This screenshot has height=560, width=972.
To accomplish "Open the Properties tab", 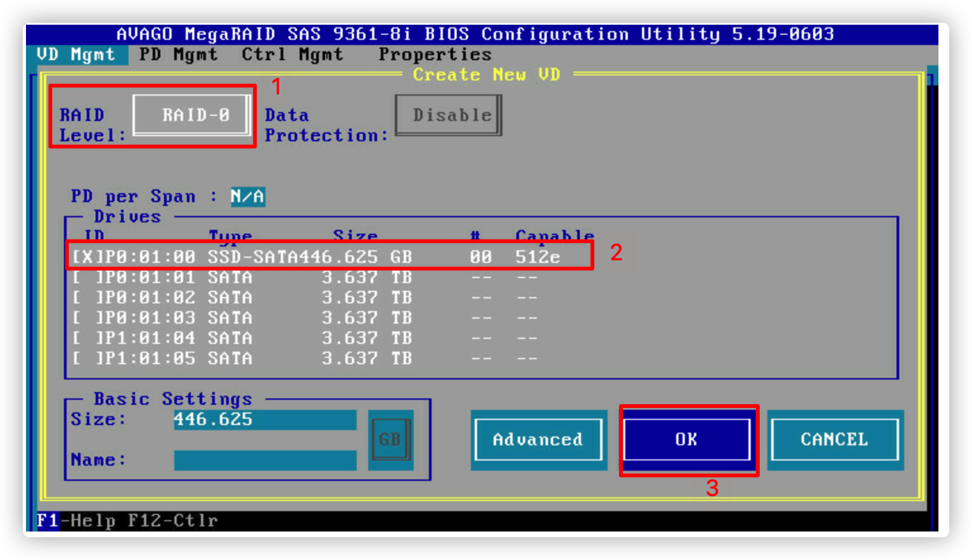I will (x=435, y=54).
